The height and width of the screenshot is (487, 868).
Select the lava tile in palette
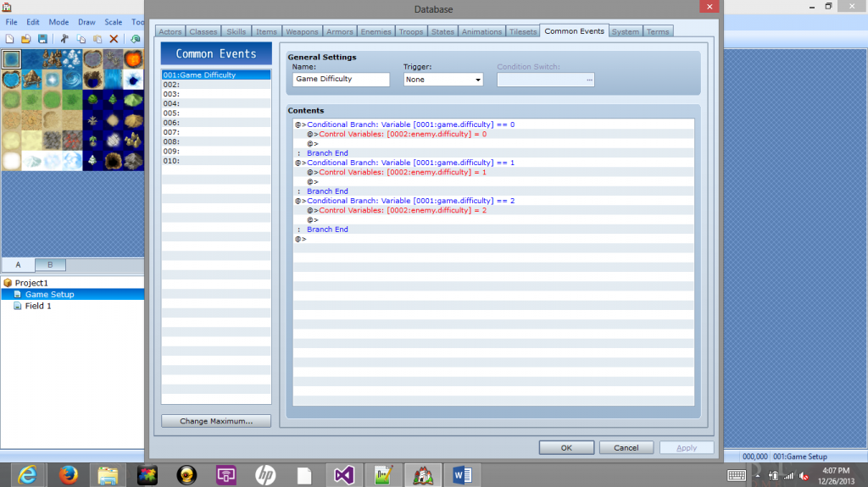coord(134,59)
